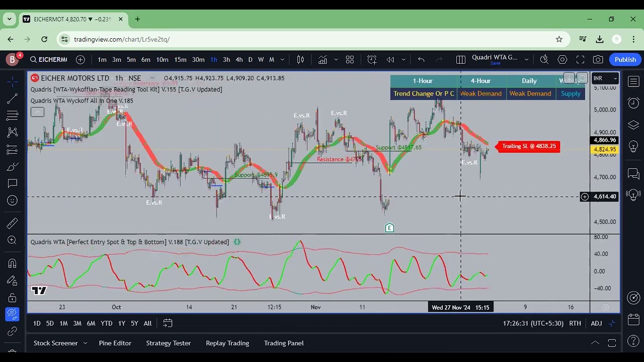Switch to the 1m timeframe
The height and width of the screenshot is (362, 644).
click(102, 59)
